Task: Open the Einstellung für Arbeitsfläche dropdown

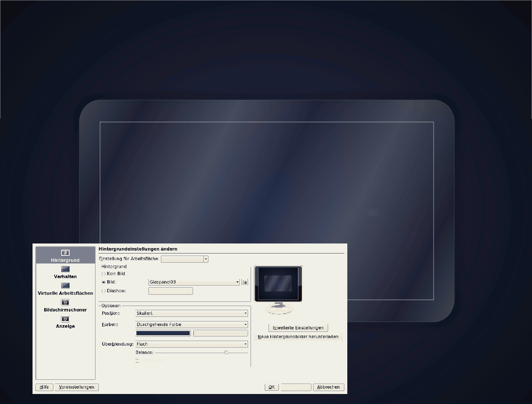Action: (184, 259)
